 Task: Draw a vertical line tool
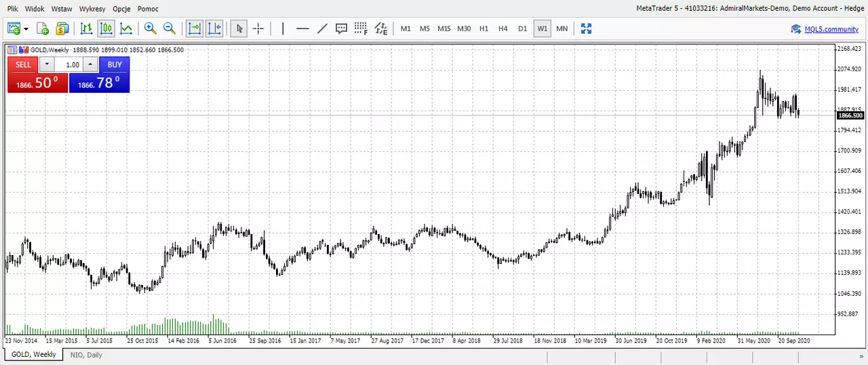coord(283,28)
